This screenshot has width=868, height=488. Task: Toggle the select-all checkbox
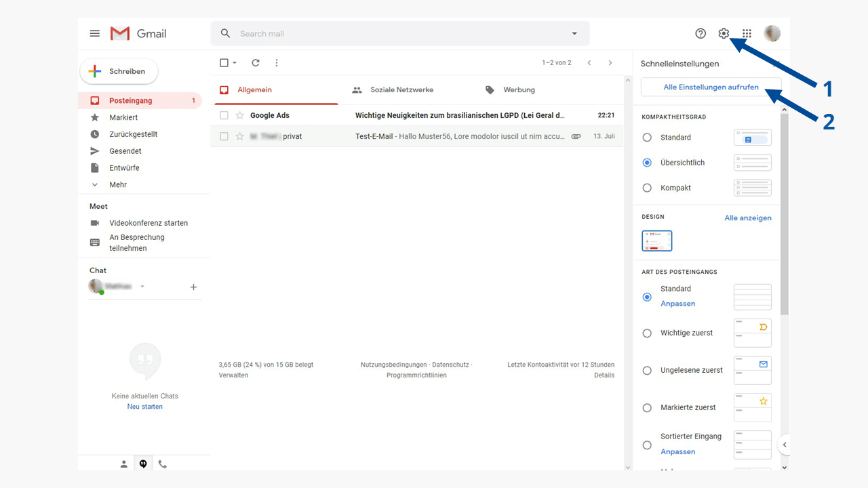[224, 62]
